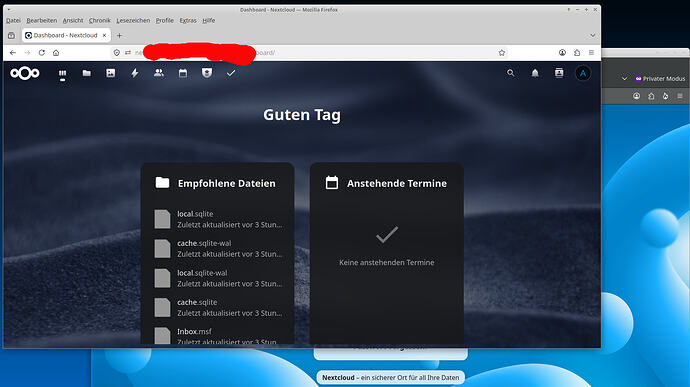Open file local.sqlite-wal
Screen dimensions: 690x387
[218, 278]
